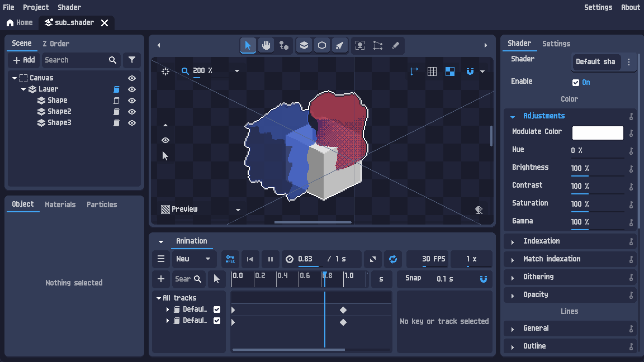Image resolution: width=644 pixels, height=362 pixels.
Task: Disable the shader Enable On checkbox
Action: pyautogui.click(x=576, y=83)
